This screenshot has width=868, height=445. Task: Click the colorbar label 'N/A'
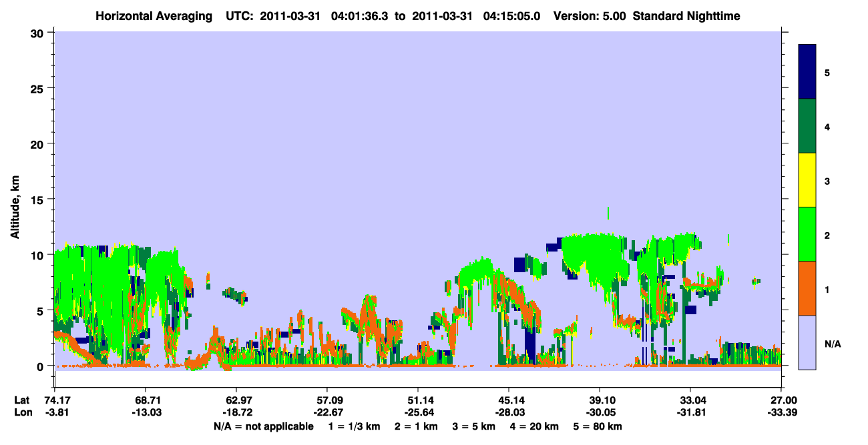tap(832, 344)
